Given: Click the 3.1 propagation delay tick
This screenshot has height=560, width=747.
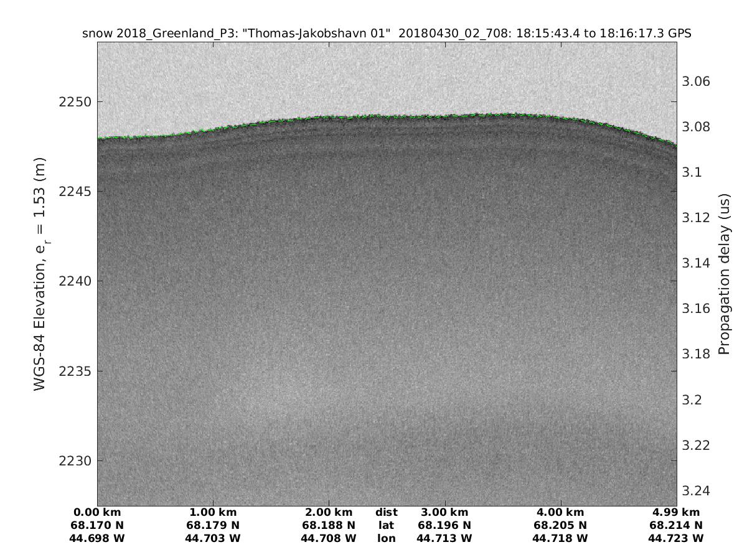Looking at the screenshot, I should tap(692, 172).
